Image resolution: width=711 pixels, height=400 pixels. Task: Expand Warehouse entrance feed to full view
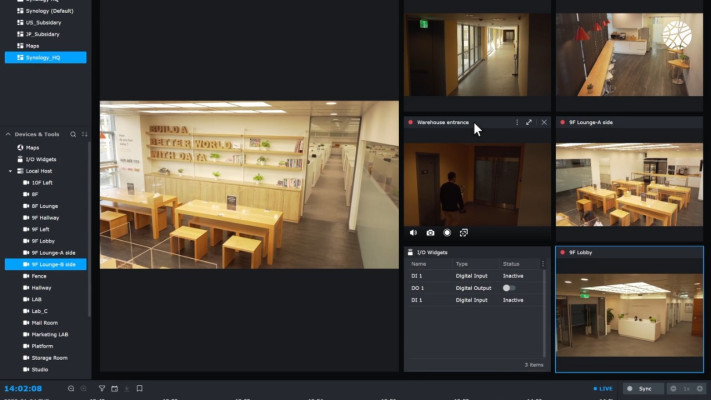(529, 122)
